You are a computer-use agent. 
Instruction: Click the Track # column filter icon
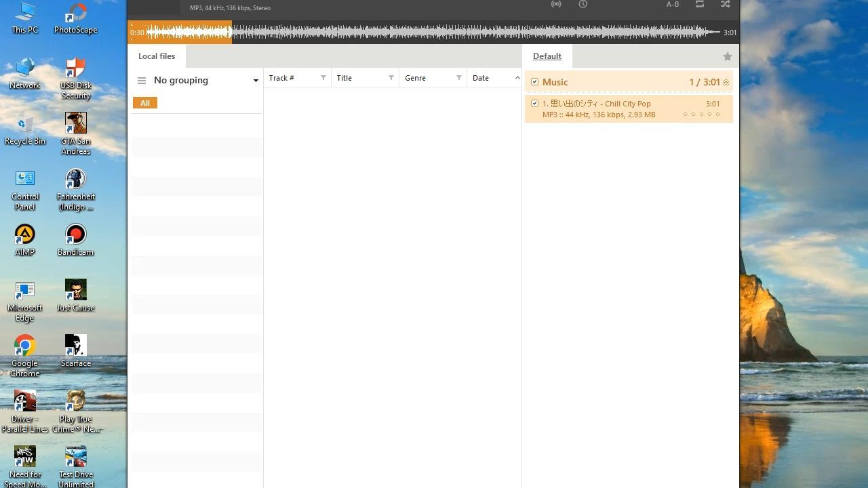(x=323, y=78)
